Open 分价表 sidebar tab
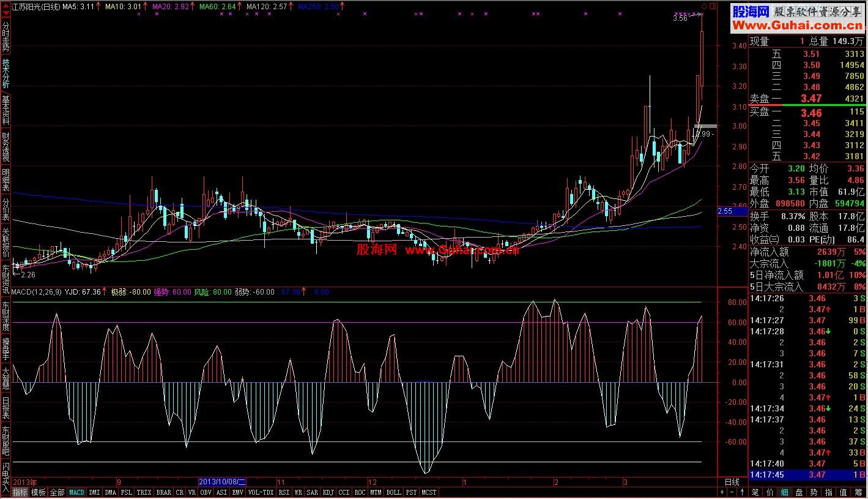 tap(6, 209)
